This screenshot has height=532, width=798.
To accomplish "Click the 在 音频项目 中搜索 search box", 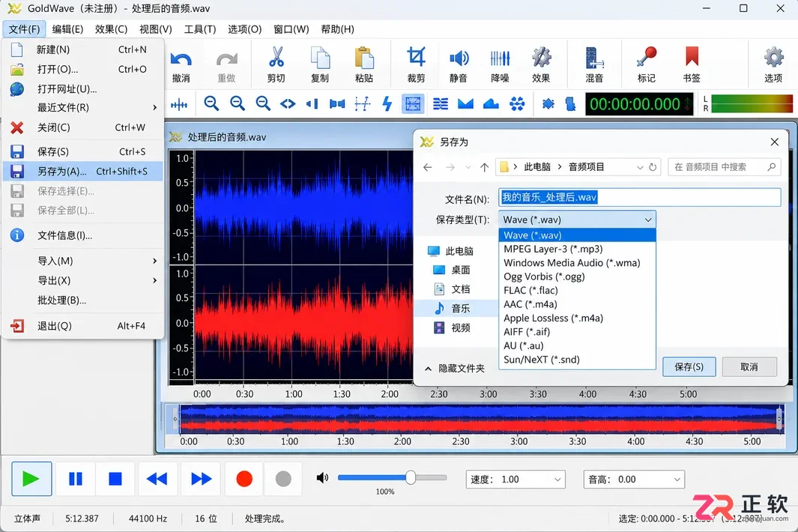I will point(725,167).
